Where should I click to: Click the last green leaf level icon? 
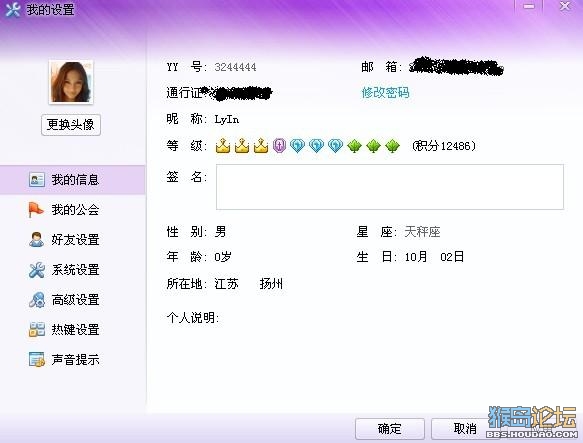392,146
